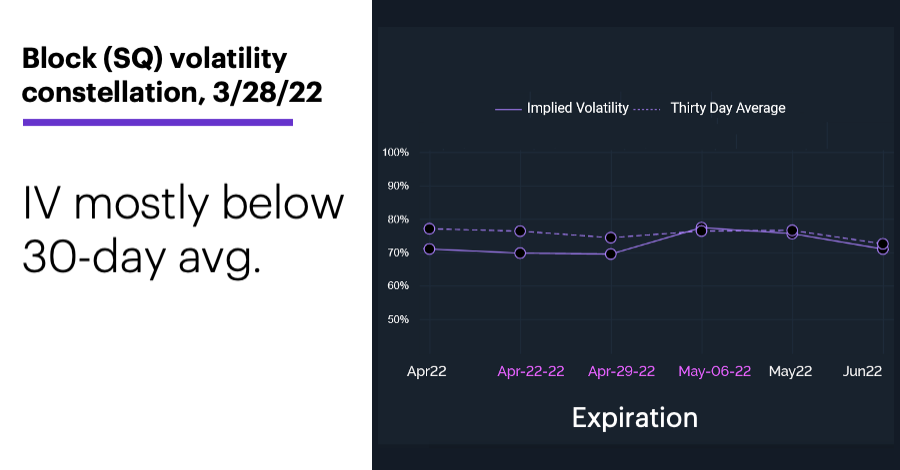Select the Apr-29-22 expiration label
The width and height of the screenshot is (900, 470).
pyautogui.click(x=621, y=371)
